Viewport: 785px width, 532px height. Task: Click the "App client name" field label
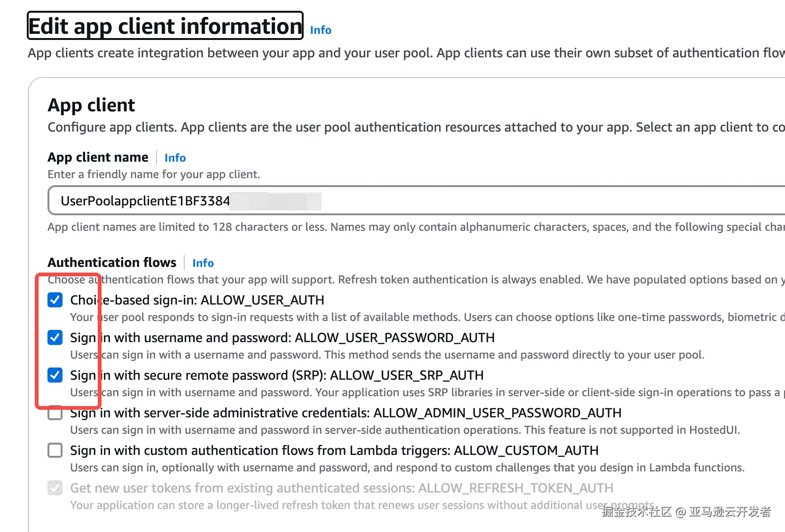pyautogui.click(x=98, y=157)
